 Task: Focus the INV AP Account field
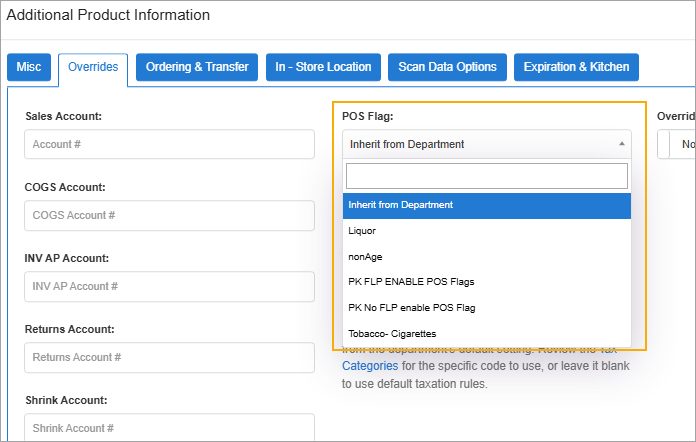pos(169,286)
